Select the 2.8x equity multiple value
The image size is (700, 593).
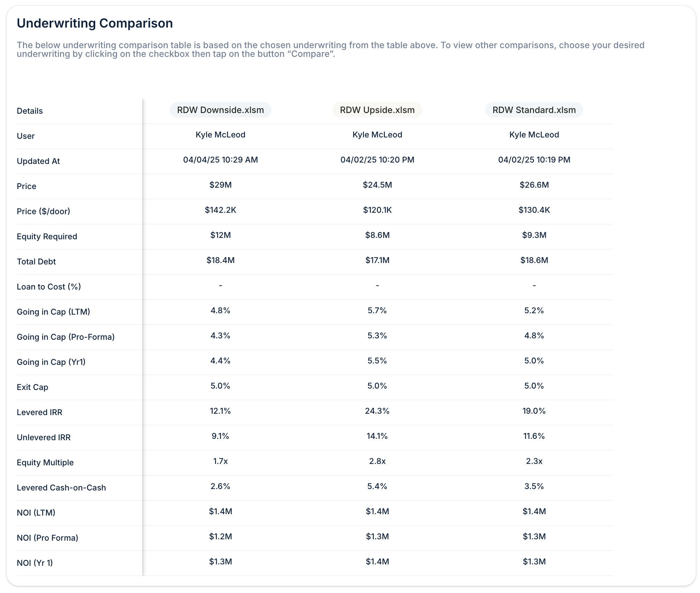(x=377, y=461)
